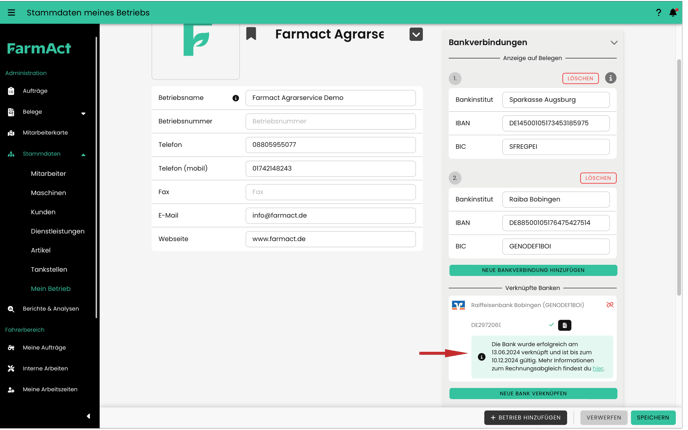Click the Interne Arbeiten tools icon

[11, 369]
